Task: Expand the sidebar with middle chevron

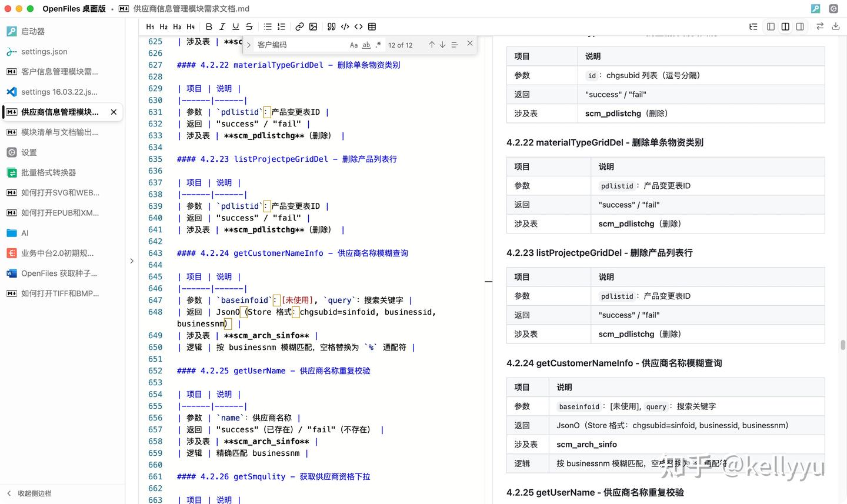Action: point(132,261)
